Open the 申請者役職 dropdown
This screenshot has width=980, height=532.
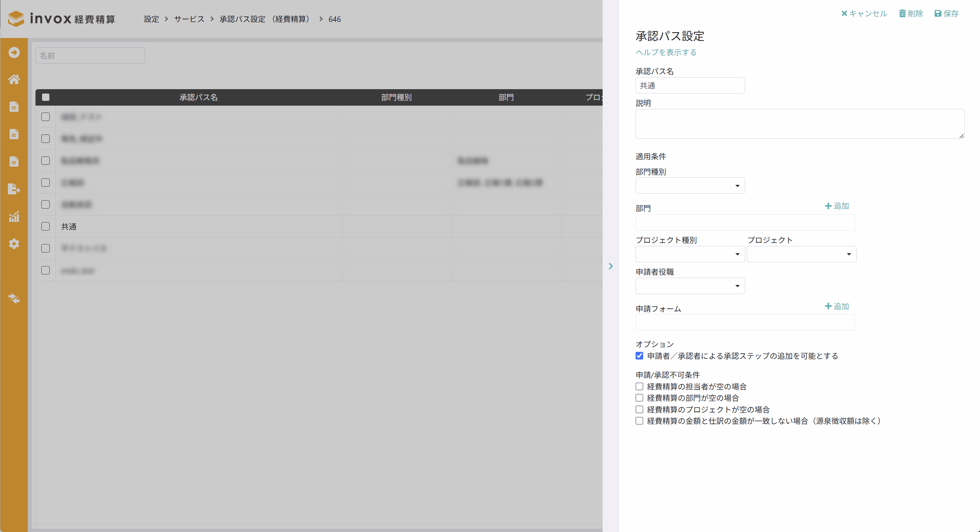(x=690, y=286)
